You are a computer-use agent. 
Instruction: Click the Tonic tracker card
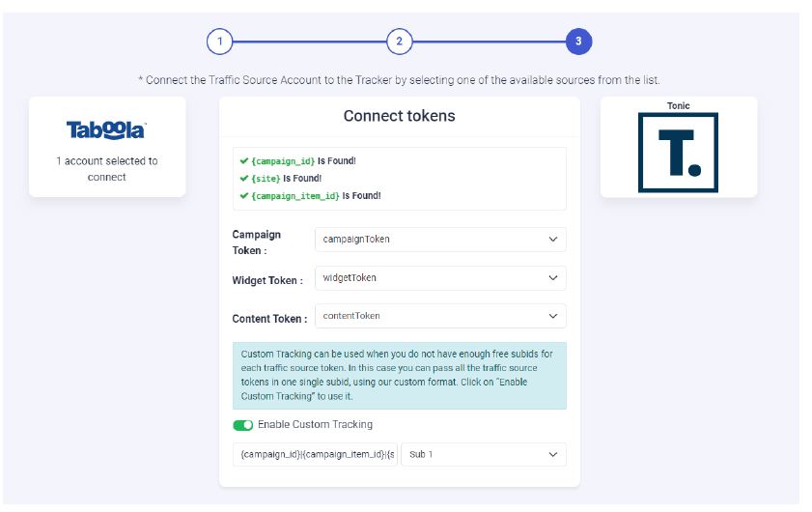tap(678, 147)
